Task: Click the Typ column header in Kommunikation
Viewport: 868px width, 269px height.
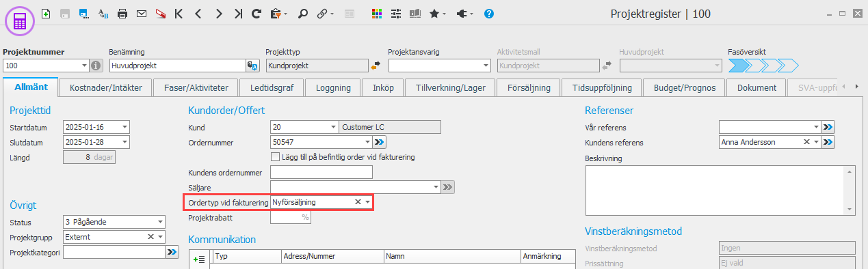Action: point(246,256)
